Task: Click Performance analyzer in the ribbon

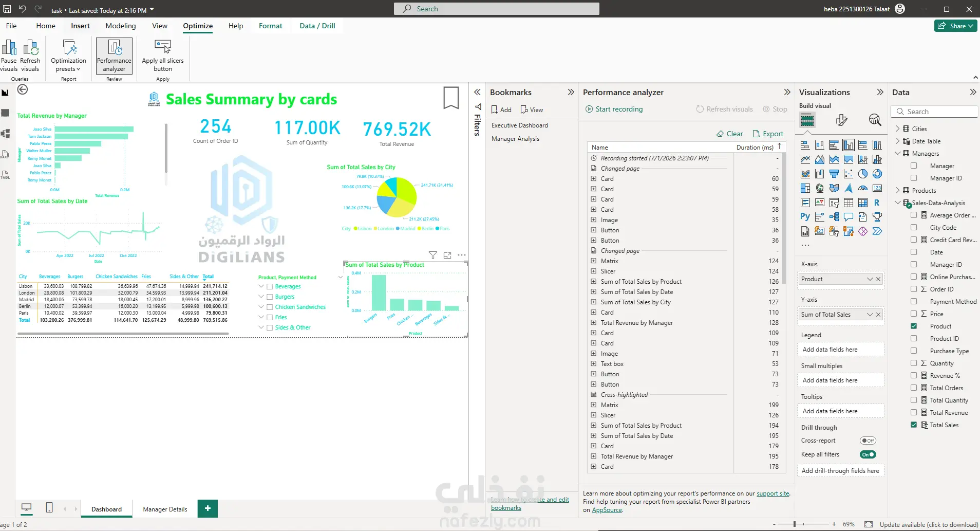Action: [114, 56]
